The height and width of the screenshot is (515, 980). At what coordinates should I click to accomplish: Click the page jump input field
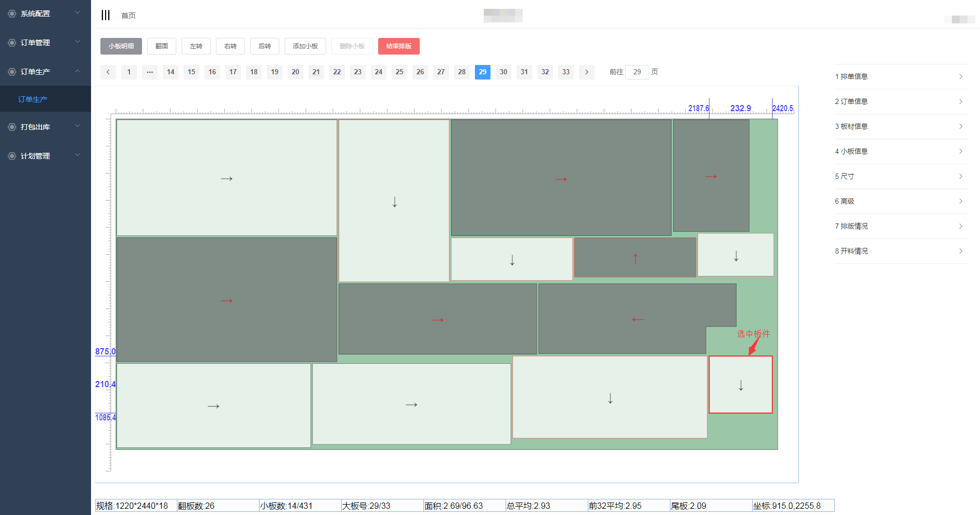(637, 72)
